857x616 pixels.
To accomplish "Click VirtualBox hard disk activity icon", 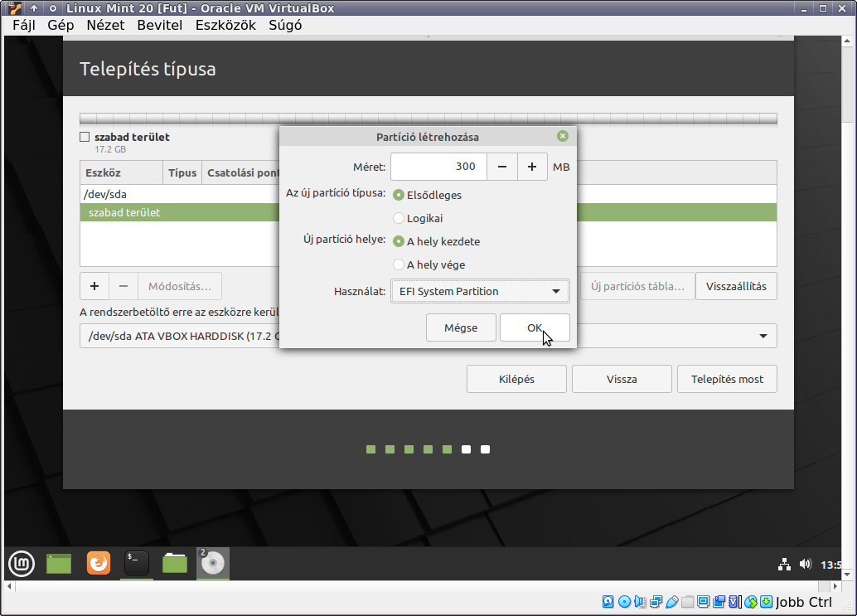I will pos(608,602).
